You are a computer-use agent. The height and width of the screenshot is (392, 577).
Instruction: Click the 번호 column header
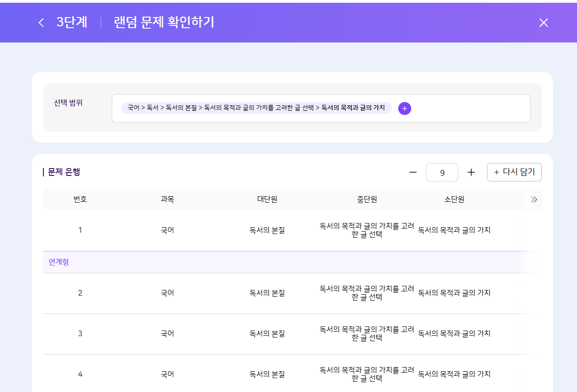pos(80,199)
